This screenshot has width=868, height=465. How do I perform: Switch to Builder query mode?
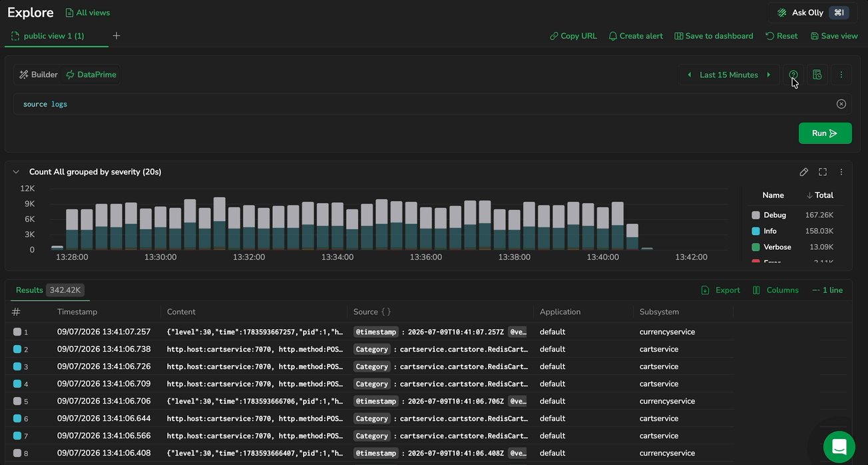[x=39, y=75]
